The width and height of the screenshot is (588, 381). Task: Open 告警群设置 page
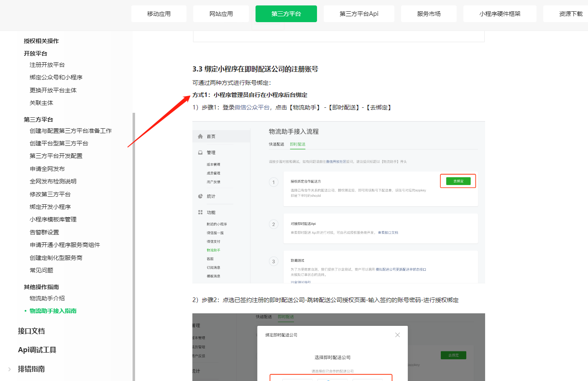click(44, 232)
